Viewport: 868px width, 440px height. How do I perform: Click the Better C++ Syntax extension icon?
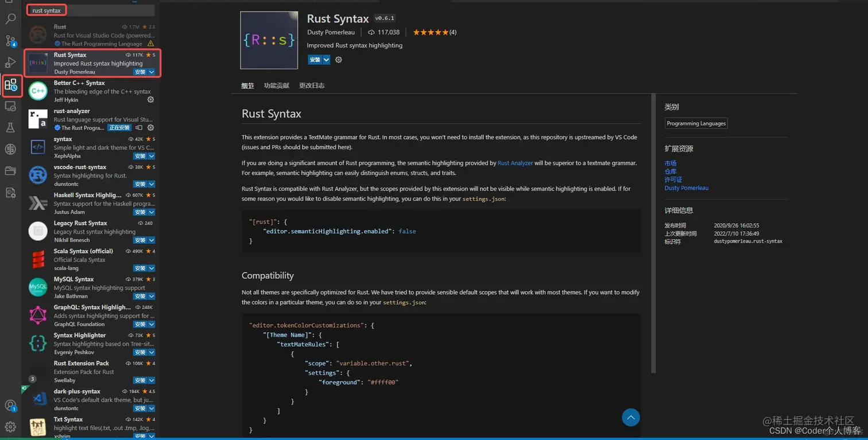[x=38, y=91]
